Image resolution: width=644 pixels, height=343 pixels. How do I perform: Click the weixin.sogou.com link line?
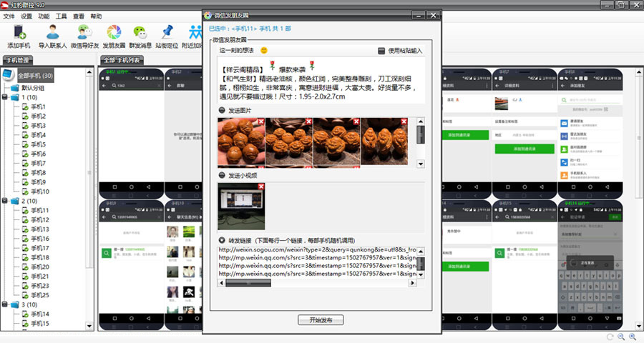click(318, 249)
